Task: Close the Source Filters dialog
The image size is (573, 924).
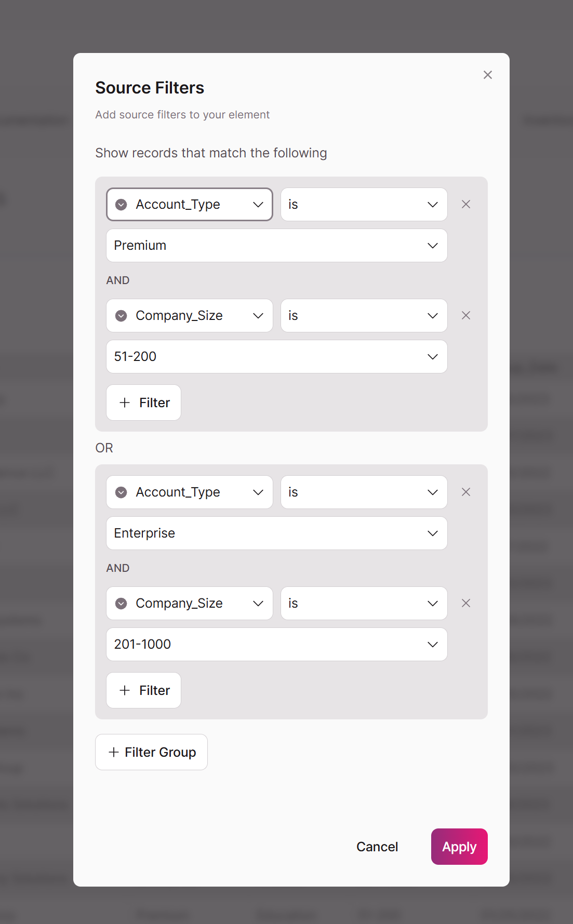Action: 488,75
